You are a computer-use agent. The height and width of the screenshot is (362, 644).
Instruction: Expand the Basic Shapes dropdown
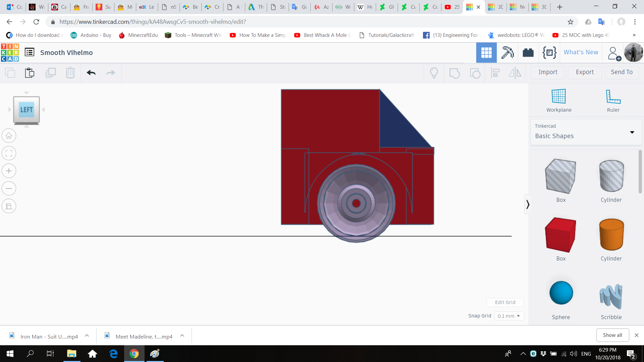(x=632, y=132)
